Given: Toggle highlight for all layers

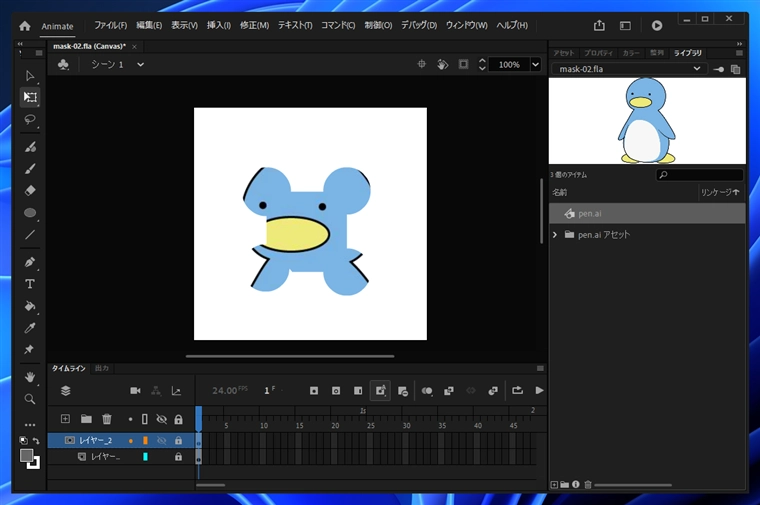Looking at the screenshot, I should point(130,419).
